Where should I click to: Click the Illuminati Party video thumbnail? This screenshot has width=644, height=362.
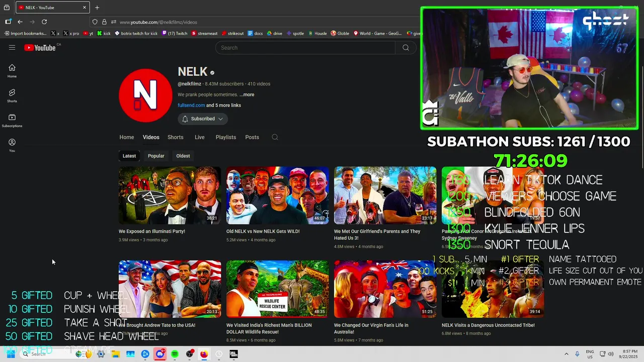pyautogui.click(x=170, y=195)
